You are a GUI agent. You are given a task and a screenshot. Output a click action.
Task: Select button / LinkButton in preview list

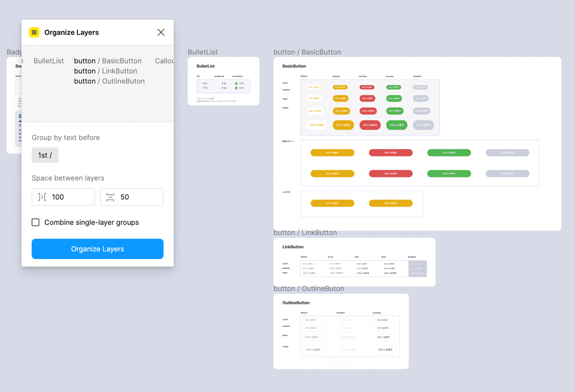click(105, 71)
